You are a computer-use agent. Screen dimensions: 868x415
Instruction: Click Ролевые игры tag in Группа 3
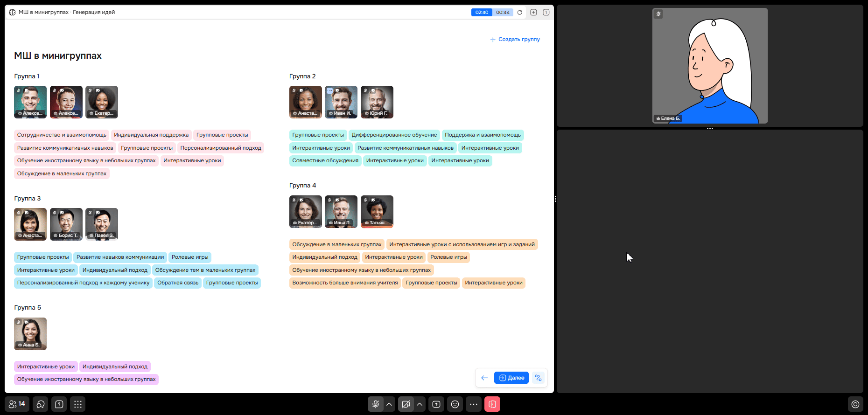pyautogui.click(x=190, y=257)
